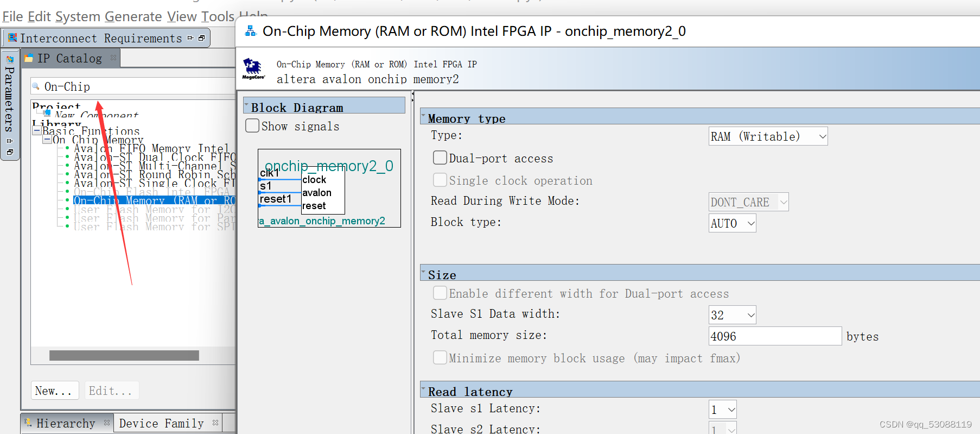The width and height of the screenshot is (980, 434).
Task: Collapse the Basic Functions tree node
Action: tap(37, 131)
